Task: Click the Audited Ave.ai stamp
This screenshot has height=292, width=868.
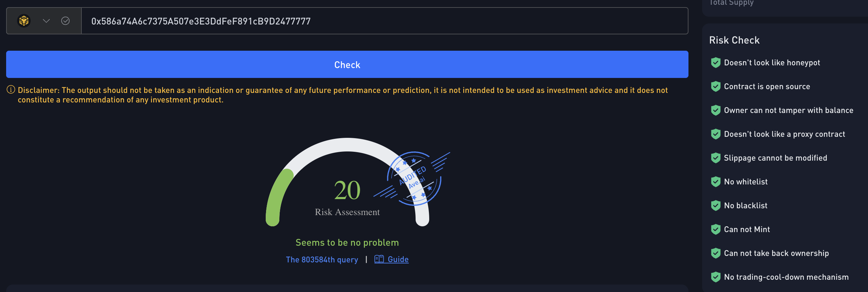Action: 414,178
